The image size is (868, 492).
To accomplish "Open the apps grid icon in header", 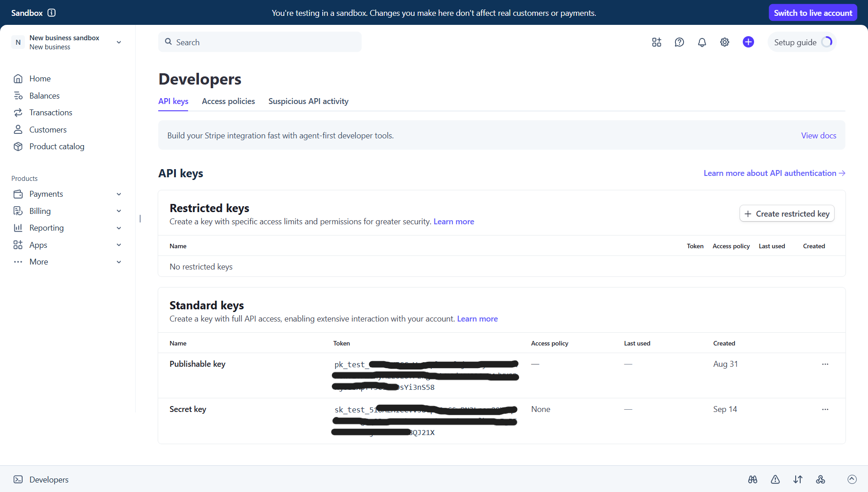I will [656, 42].
